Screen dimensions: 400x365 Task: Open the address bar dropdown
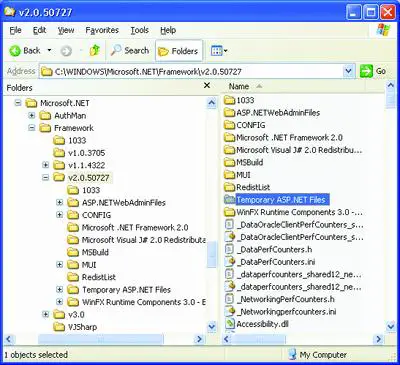point(348,71)
